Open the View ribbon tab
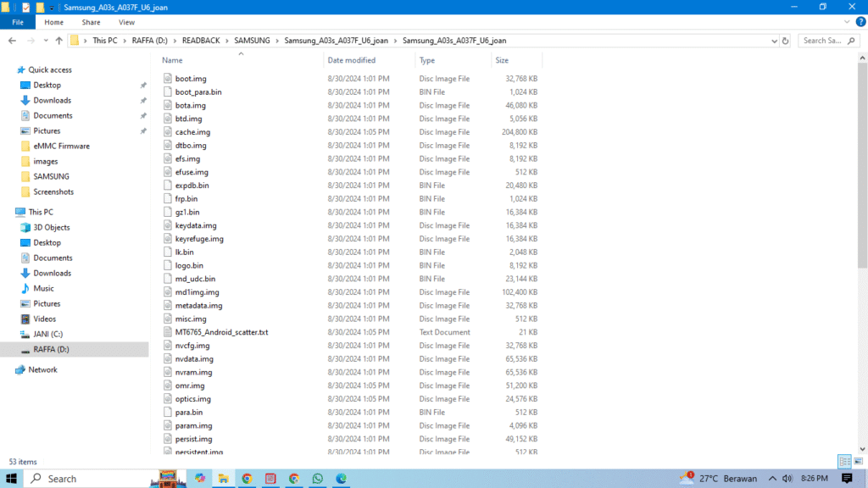The width and height of the screenshot is (868, 488). coord(126,22)
